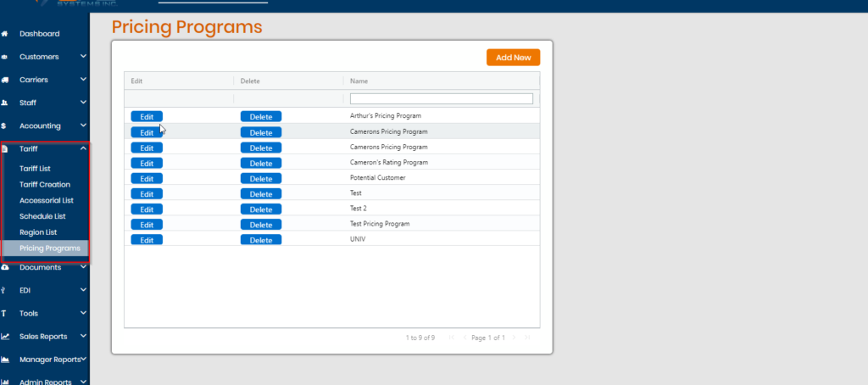The image size is (868, 385).
Task: Click the Customers sidebar icon
Action: [x=4, y=57]
